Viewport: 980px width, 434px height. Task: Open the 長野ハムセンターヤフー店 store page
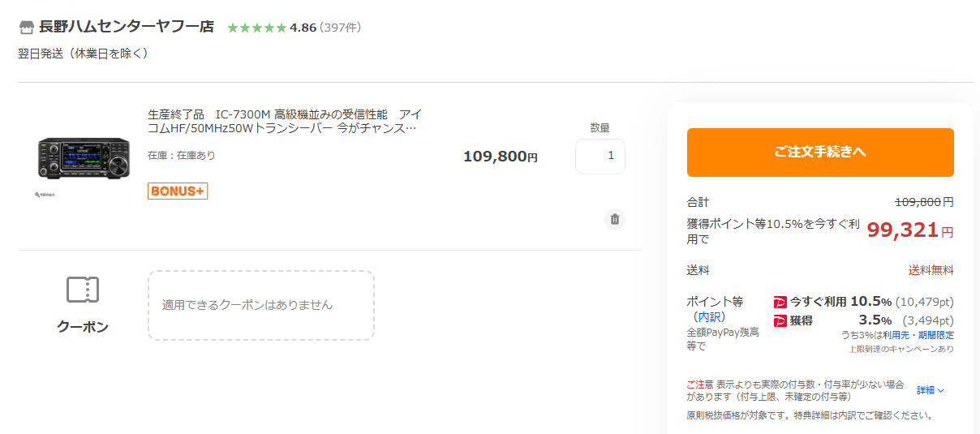point(127,27)
